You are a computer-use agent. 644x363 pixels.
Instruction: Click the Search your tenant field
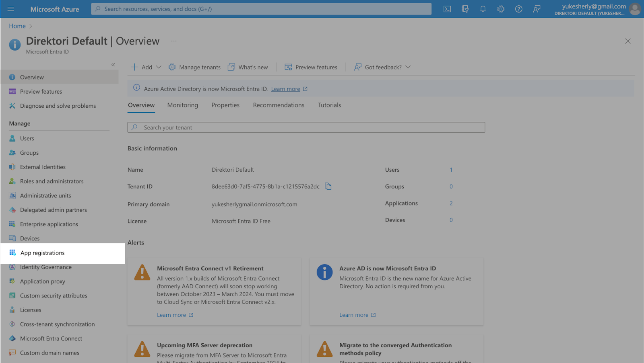click(306, 127)
